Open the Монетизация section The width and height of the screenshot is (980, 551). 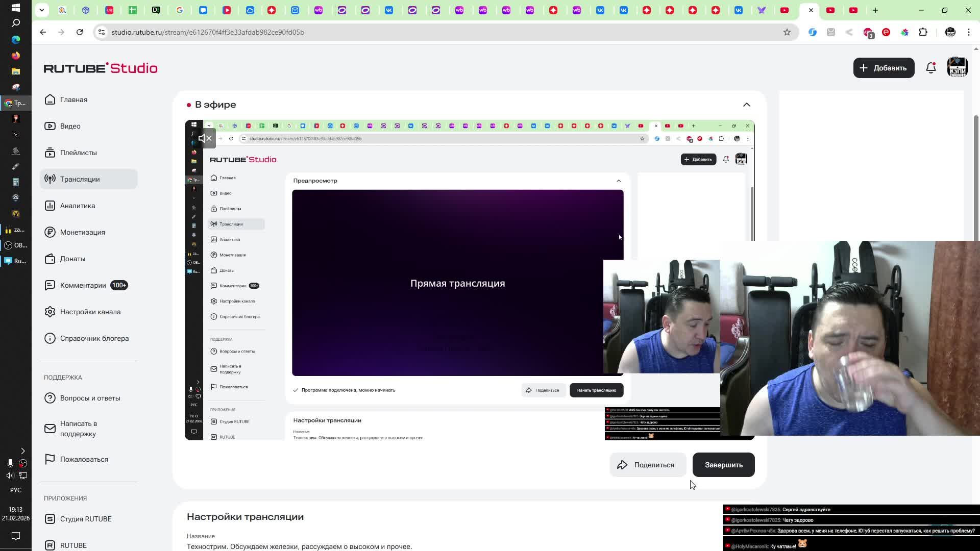(x=82, y=232)
